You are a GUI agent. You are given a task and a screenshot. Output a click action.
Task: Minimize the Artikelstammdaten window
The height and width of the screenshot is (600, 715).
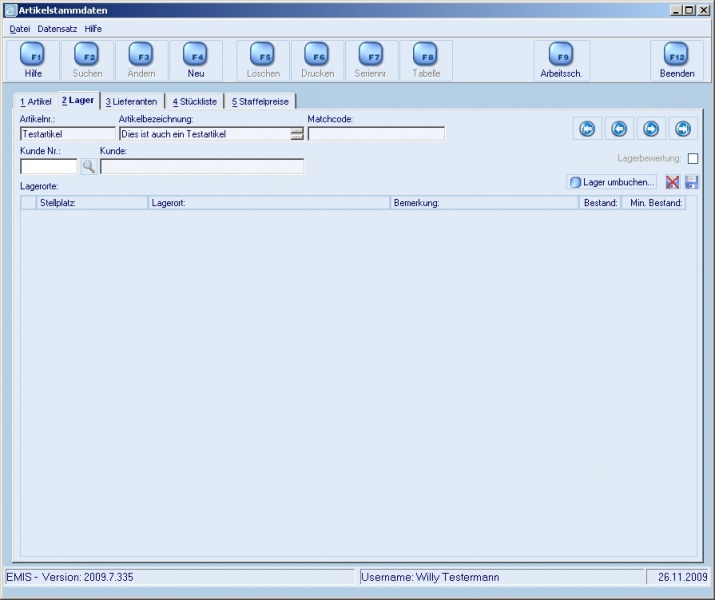click(x=676, y=10)
